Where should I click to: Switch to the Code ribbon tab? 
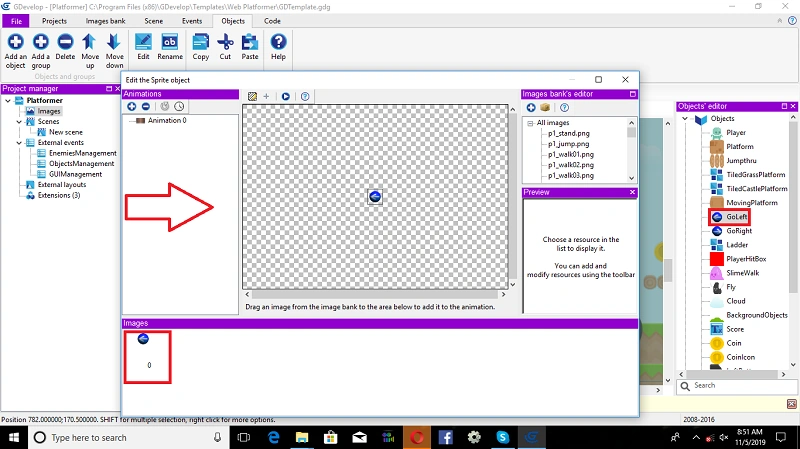[x=272, y=21]
